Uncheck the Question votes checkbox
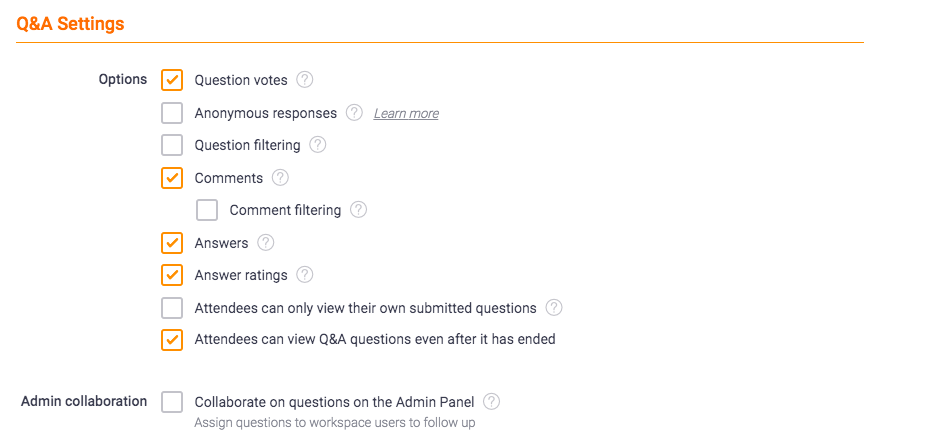Image resolution: width=925 pixels, height=445 pixels. click(172, 80)
